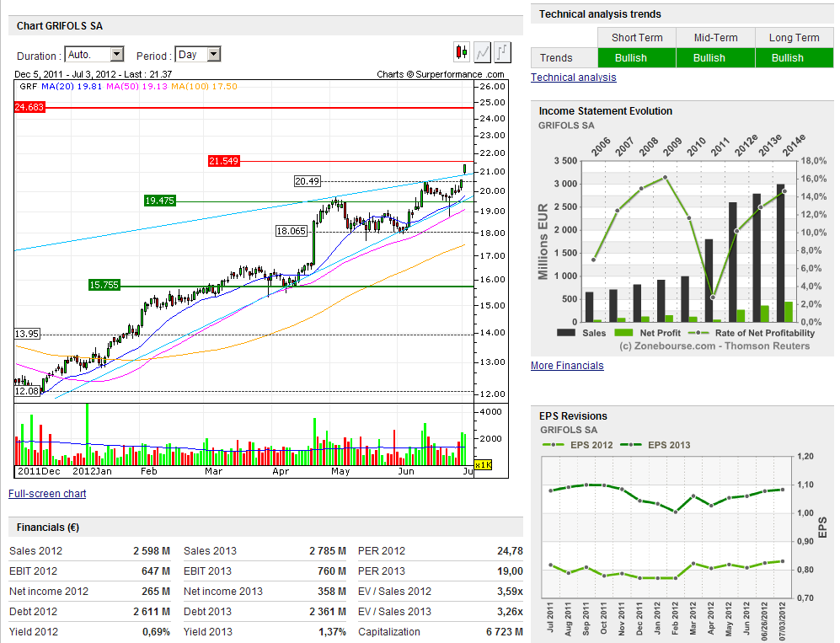Click the EBIT 2012 value 647 M
Viewport: 840px width, 643px height.
pyautogui.click(x=155, y=571)
